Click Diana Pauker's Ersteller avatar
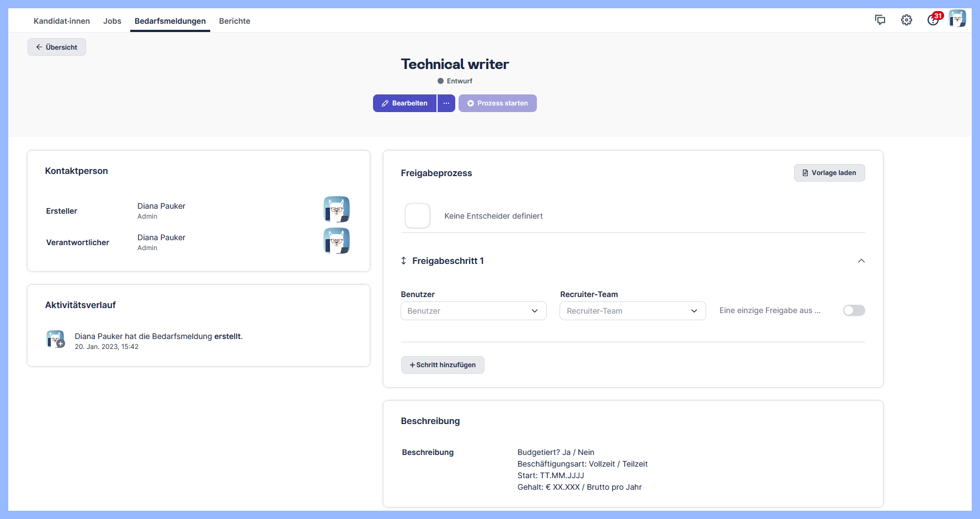The height and width of the screenshot is (519, 980). 336,209
